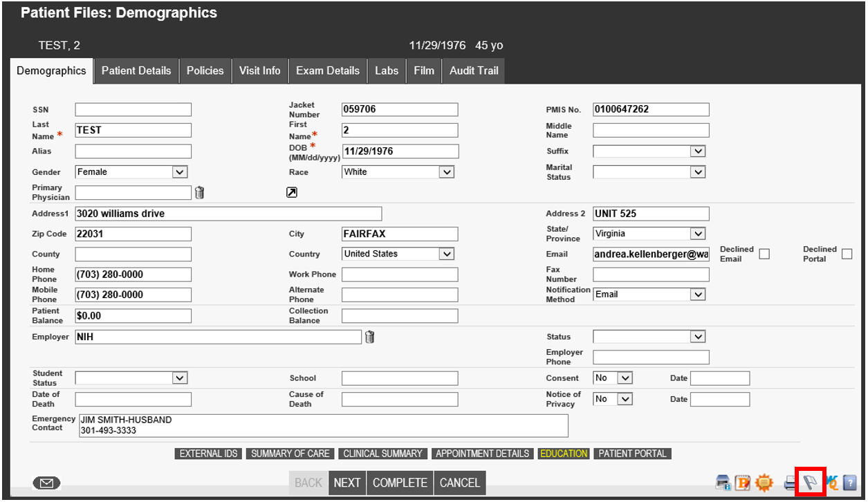868x502 pixels.
Task: Open the Film tab
Action: coord(424,71)
